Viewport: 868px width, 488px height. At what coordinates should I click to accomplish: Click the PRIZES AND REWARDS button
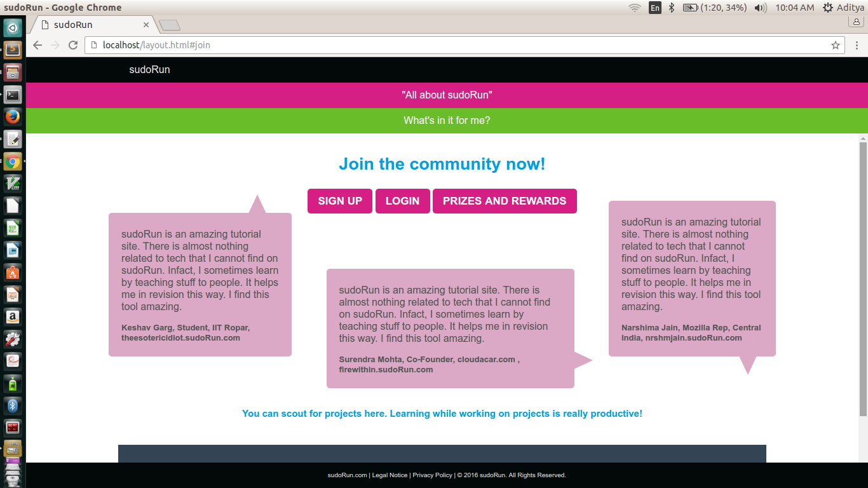[x=505, y=201]
